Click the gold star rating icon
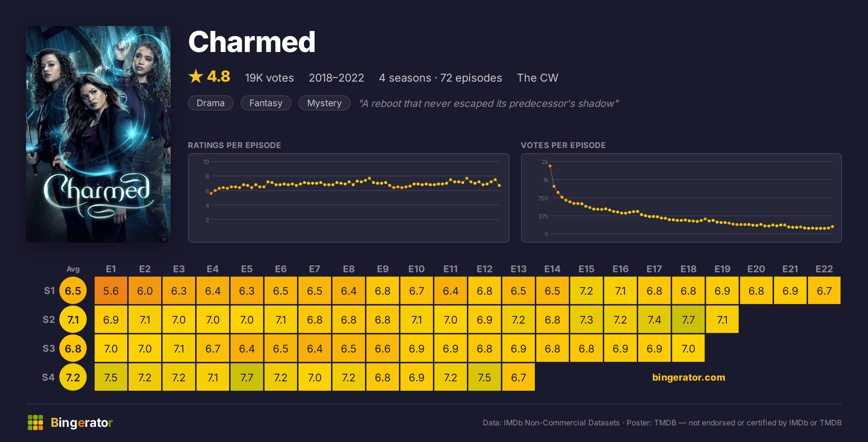The image size is (868, 442). click(x=196, y=77)
